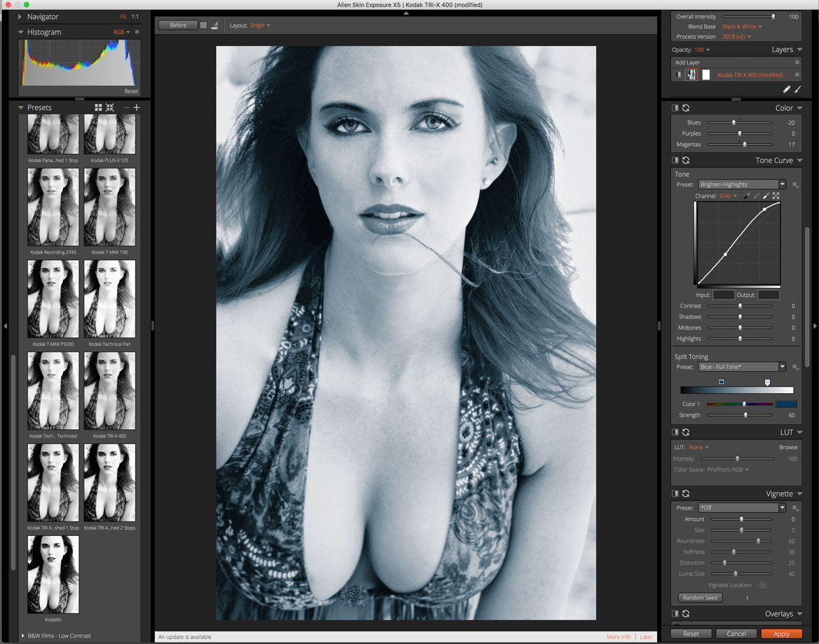Reset the Color panel with circular arrows
This screenshot has height=644, width=819.
point(686,108)
